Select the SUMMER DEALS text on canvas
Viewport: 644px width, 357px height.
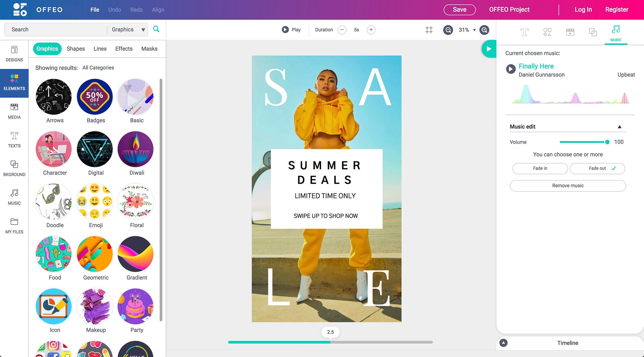[325, 173]
